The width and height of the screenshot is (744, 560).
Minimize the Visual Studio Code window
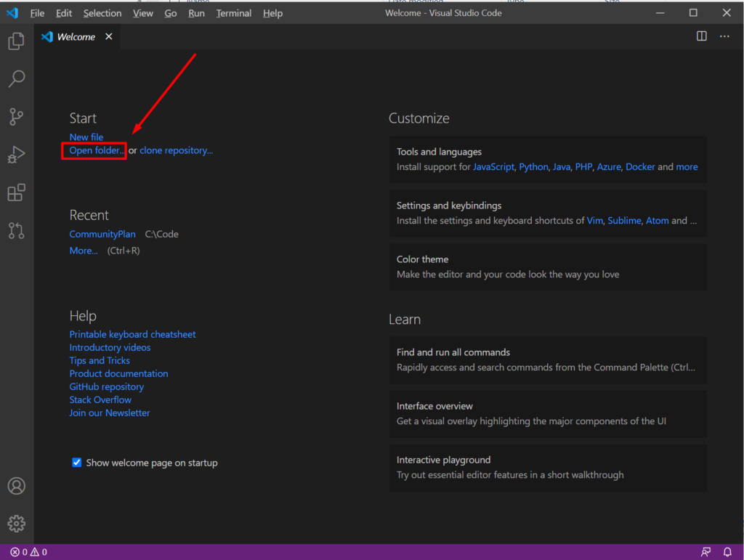tap(660, 13)
